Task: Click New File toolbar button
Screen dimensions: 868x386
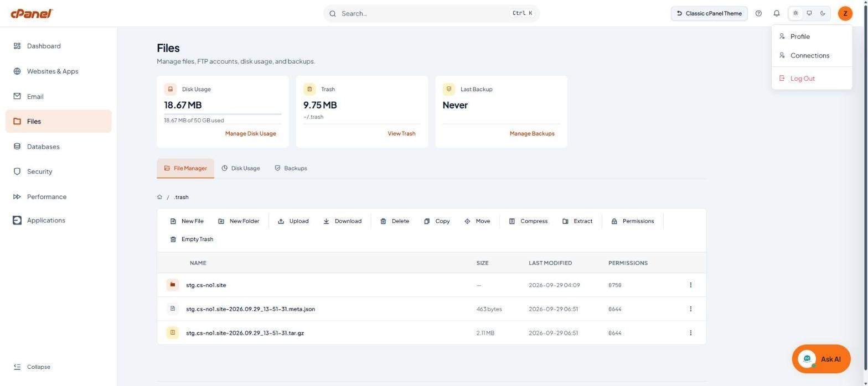Action: coord(187,221)
